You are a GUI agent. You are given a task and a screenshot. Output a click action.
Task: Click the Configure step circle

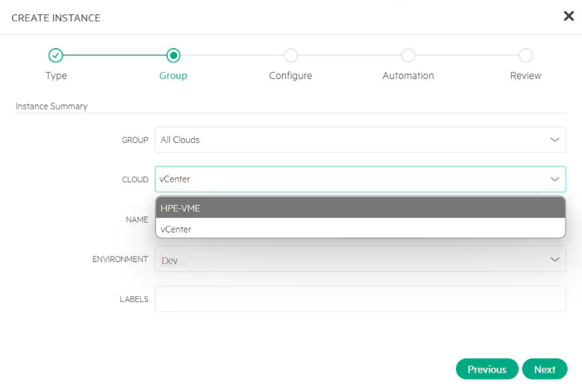tap(290, 55)
